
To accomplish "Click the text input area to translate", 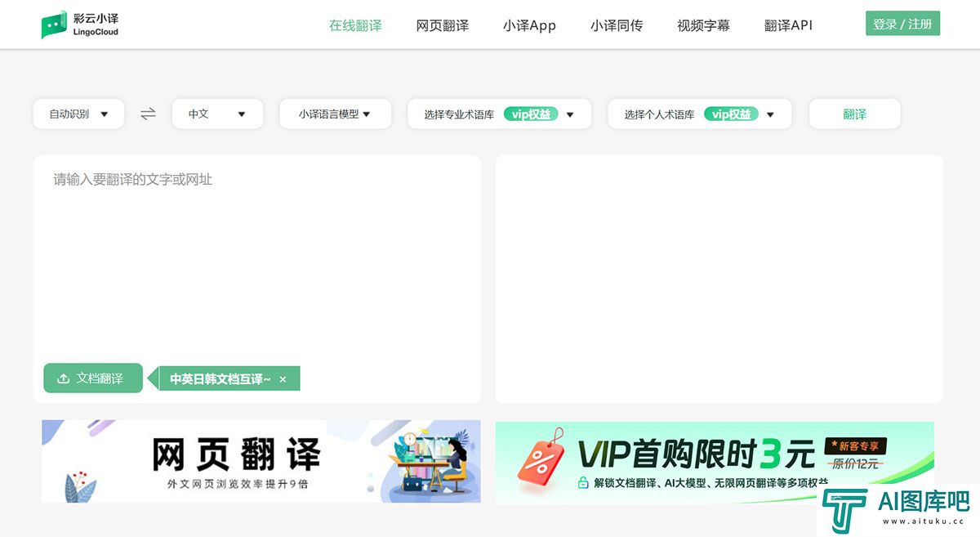I will pos(256,262).
